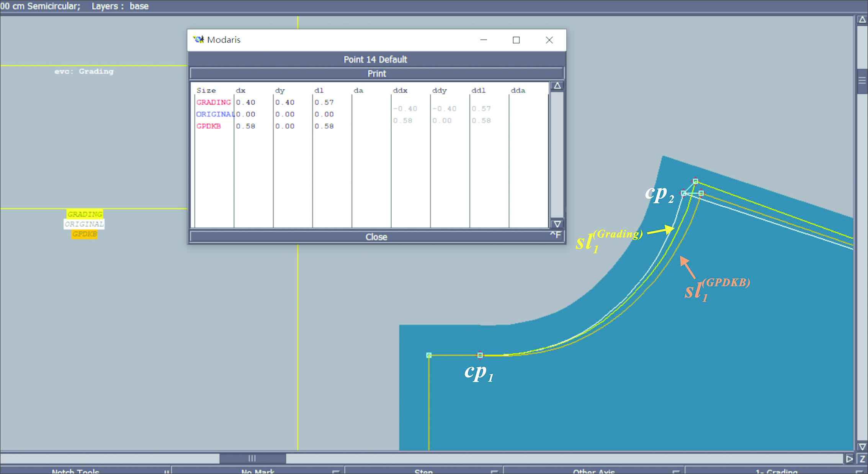Image resolution: width=868 pixels, height=474 pixels.
Task: Maximize the Modaris dialog window
Action: tap(516, 40)
